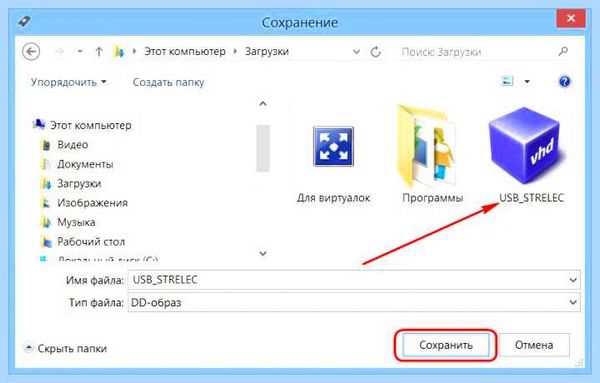The height and width of the screenshot is (383, 600).
Task: Select 'Этот компьютер' in the address path
Action: point(185,51)
